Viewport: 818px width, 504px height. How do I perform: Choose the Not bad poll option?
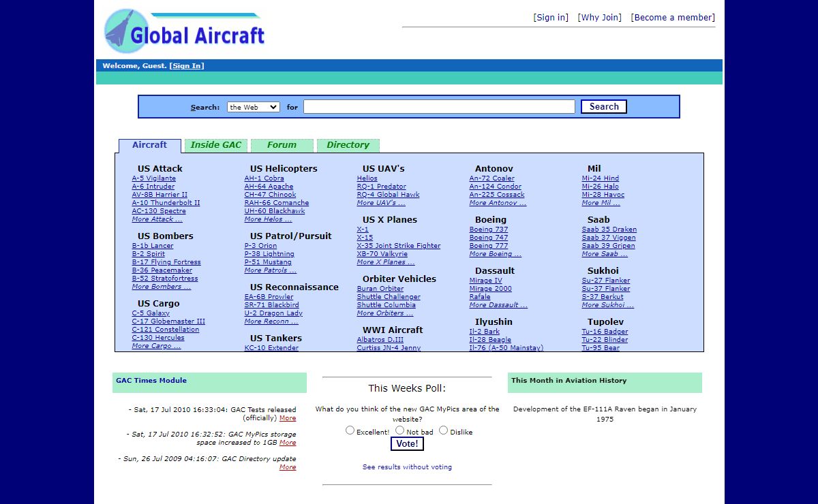click(x=400, y=430)
